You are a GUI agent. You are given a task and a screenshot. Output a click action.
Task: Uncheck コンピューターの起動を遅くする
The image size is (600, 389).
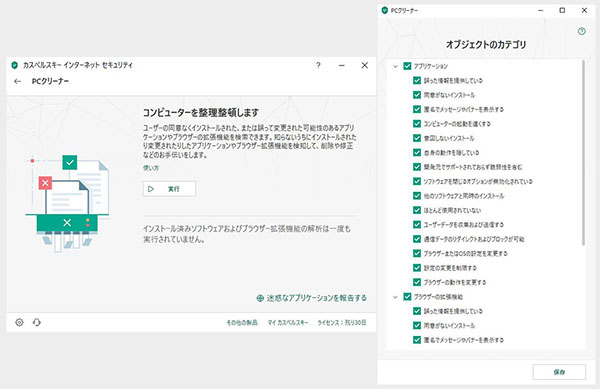tap(417, 124)
